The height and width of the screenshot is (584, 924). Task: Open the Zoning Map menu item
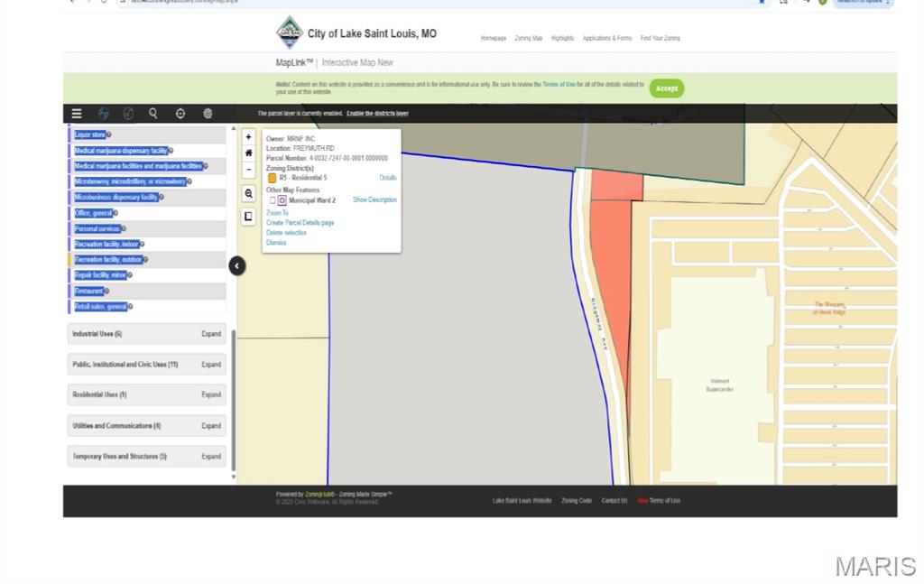(x=529, y=38)
